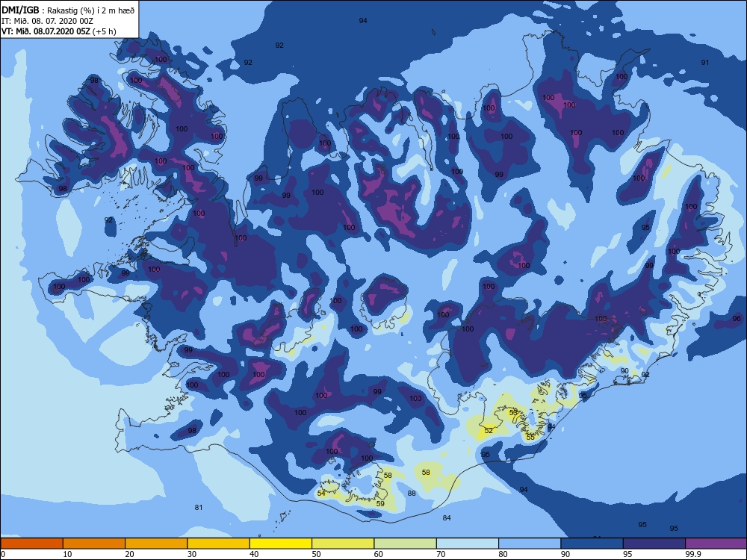Click the '52' value in the yellow patch
This screenshot has height=560, width=747.
[x=489, y=431]
